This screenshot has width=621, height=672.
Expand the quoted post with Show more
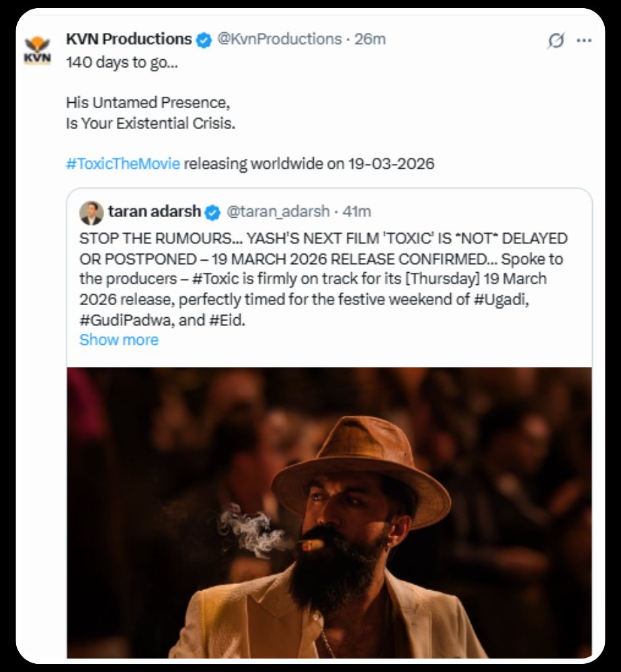pyautogui.click(x=119, y=340)
